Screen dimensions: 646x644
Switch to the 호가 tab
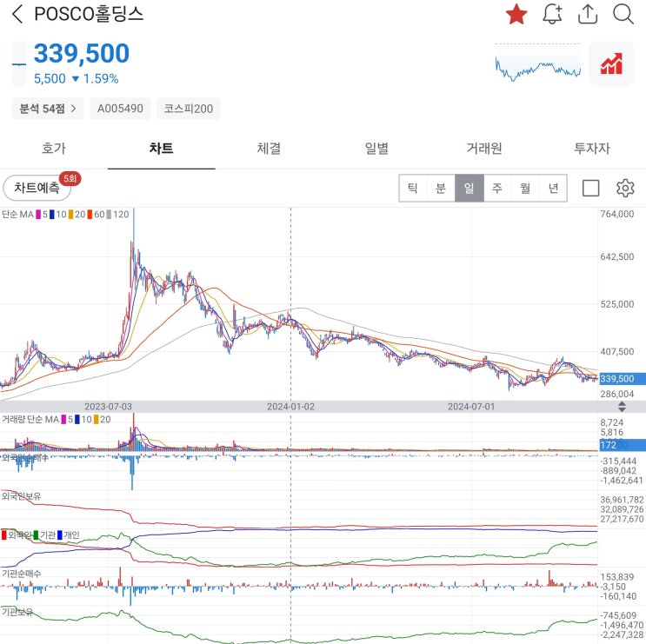(x=54, y=149)
